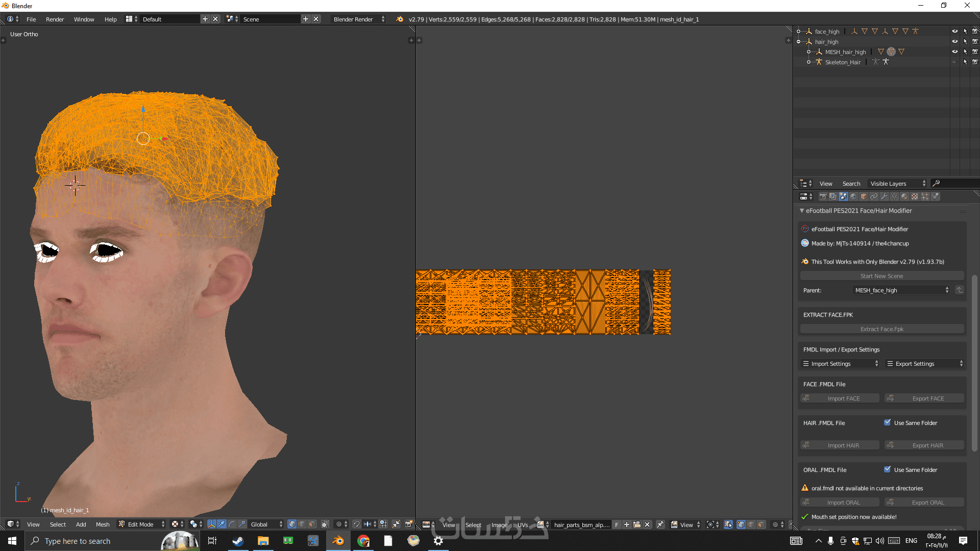Open the UVs menu in image editor

522,524
